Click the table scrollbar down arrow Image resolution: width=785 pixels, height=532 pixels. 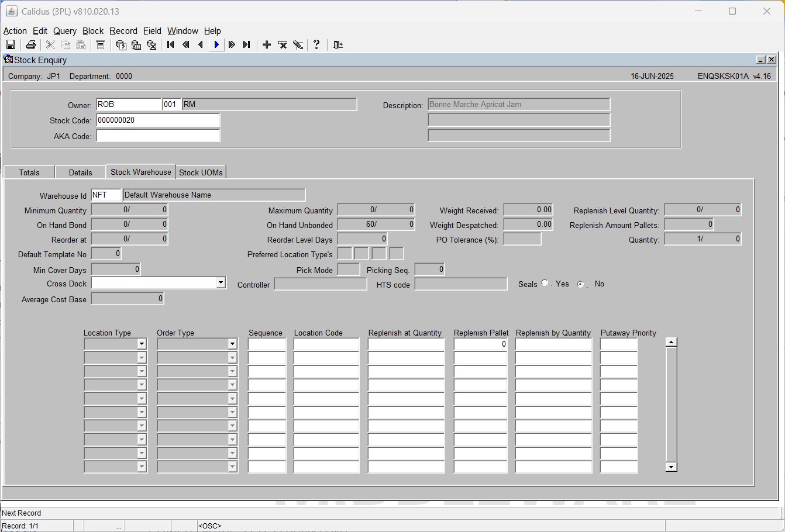pos(672,467)
